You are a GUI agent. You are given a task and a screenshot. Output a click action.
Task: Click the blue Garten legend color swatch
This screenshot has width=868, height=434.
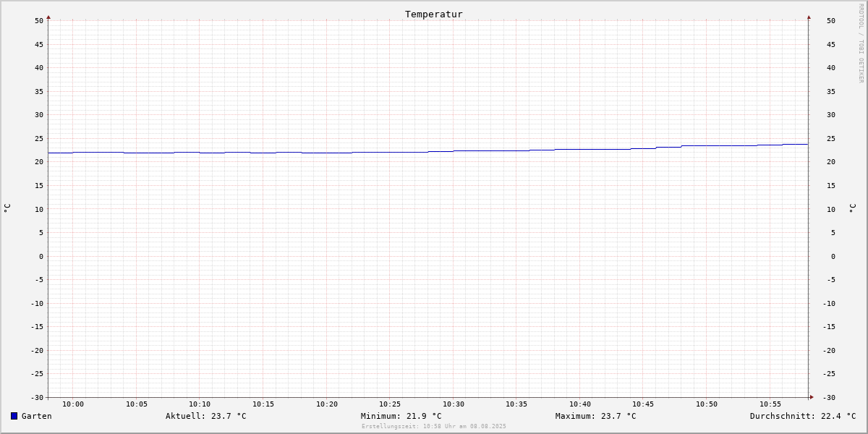[14, 416]
